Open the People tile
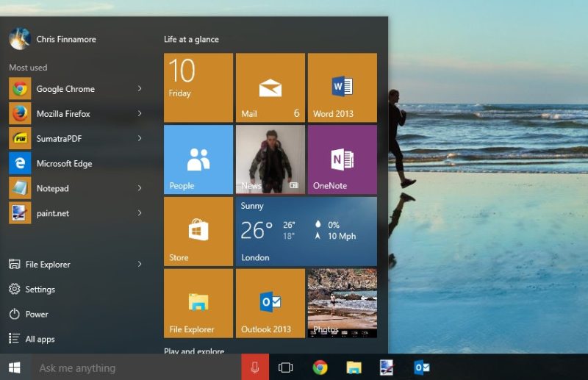The width and height of the screenshot is (588, 380). (x=198, y=159)
